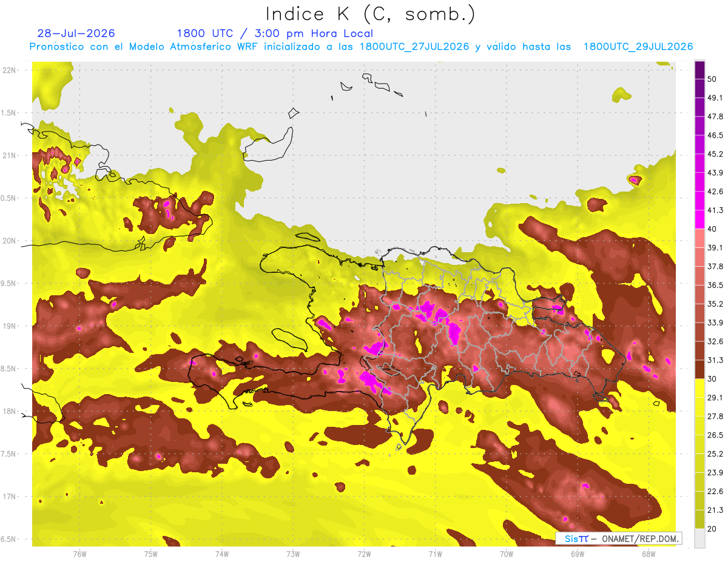
Task: Click the "32.6" color scale label
Action: [x=715, y=341]
